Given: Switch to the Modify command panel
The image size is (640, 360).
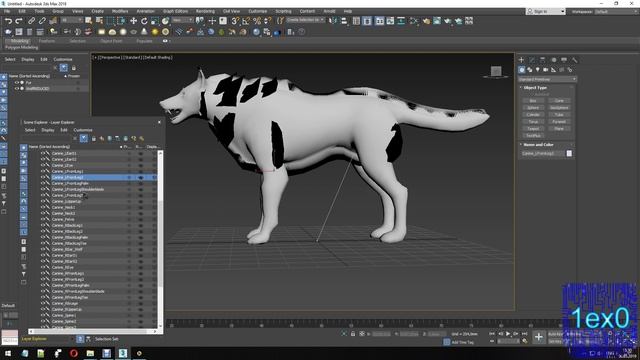Looking at the screenshot, I should 532,60.
